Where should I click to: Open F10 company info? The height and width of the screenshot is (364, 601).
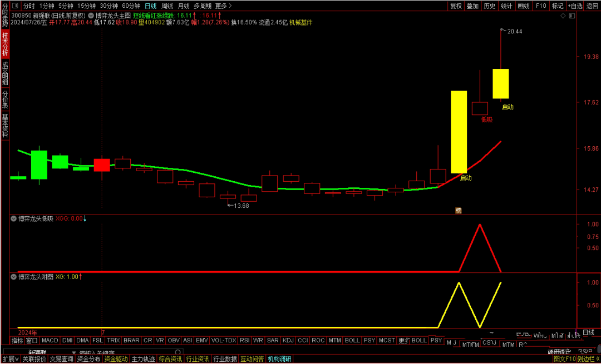tap(541, 6)
